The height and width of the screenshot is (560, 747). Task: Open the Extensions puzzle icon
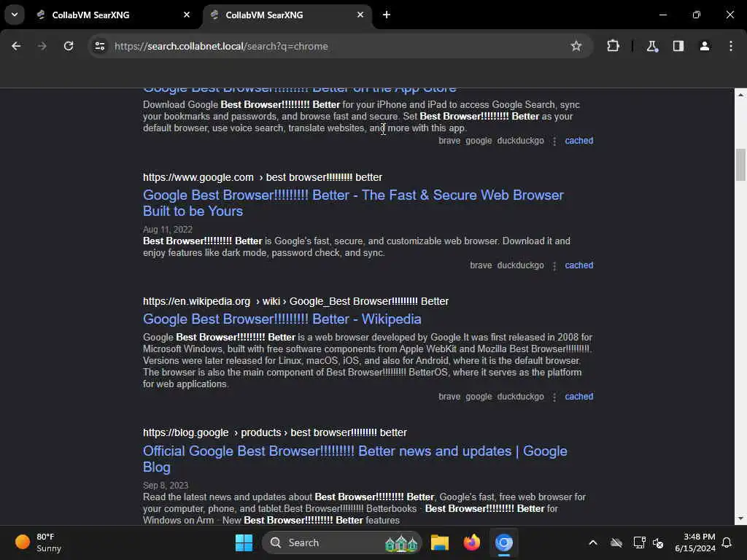coord(613,46)
